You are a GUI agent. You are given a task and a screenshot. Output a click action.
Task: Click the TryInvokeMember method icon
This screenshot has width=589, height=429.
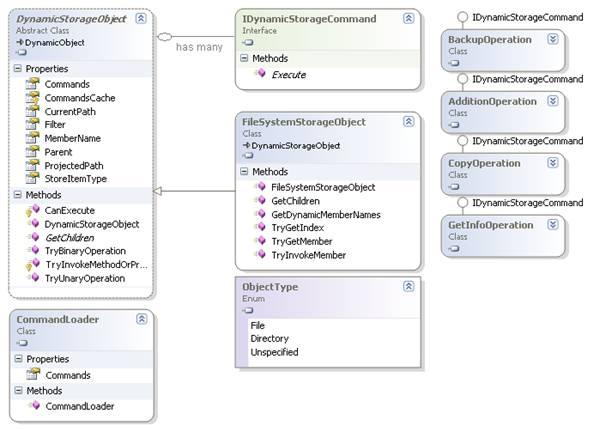tap(260, 254)
